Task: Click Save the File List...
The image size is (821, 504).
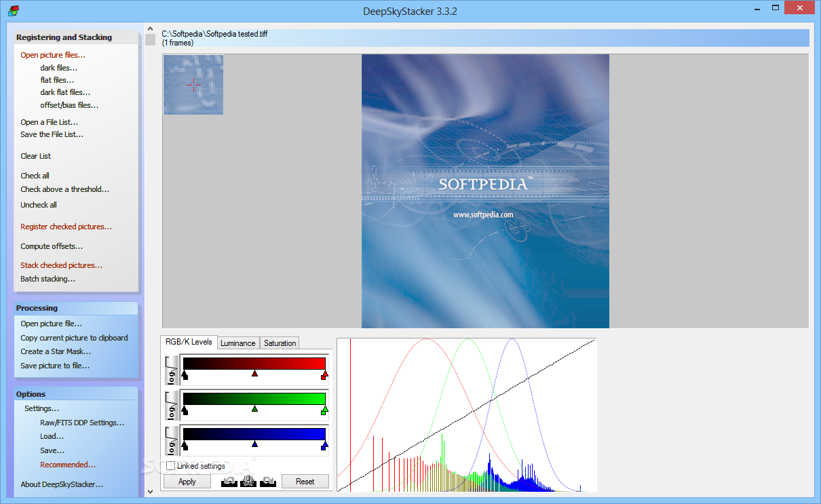Action: pyautogui.click(x=52, y=134)
